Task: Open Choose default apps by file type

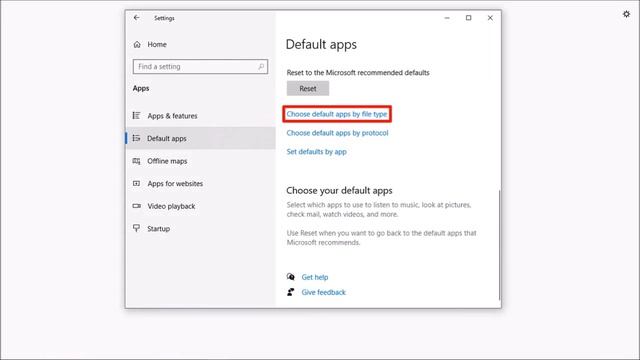Action: (337, 114)
